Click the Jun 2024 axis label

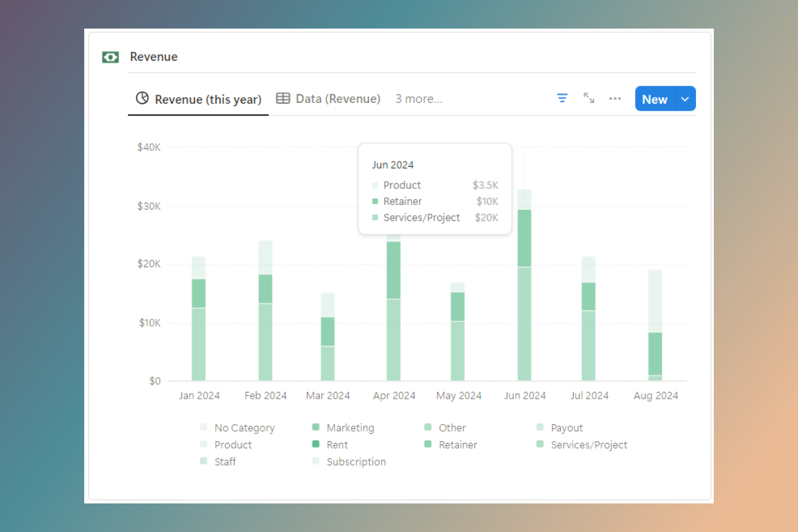[x=525, y=396]
